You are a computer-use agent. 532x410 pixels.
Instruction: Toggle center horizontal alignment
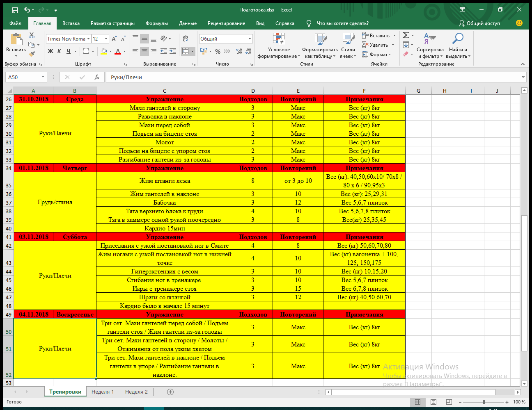pos(144,51)
